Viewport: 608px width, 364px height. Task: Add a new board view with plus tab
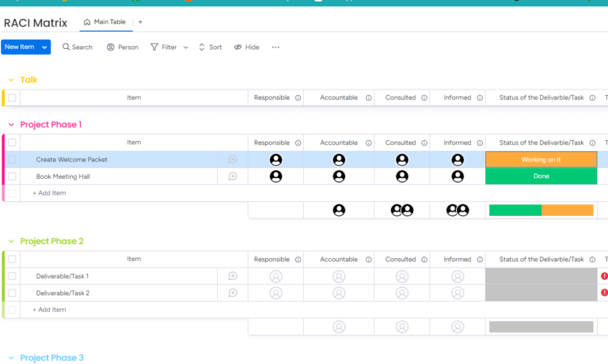point(140,22)
